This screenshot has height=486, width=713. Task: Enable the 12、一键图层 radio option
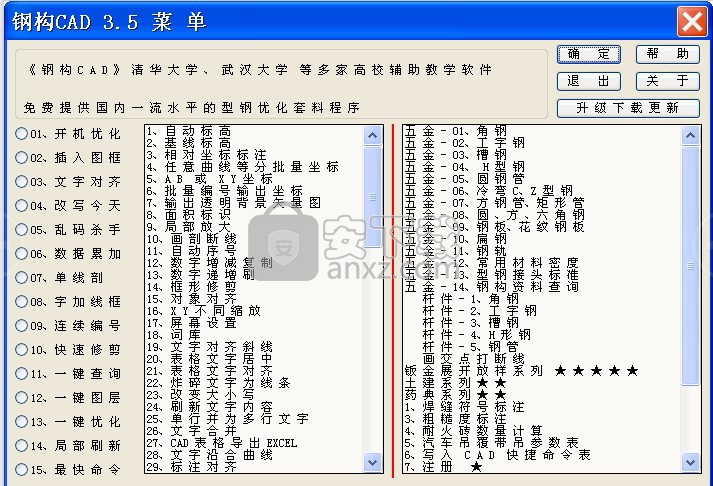[21, 397]
